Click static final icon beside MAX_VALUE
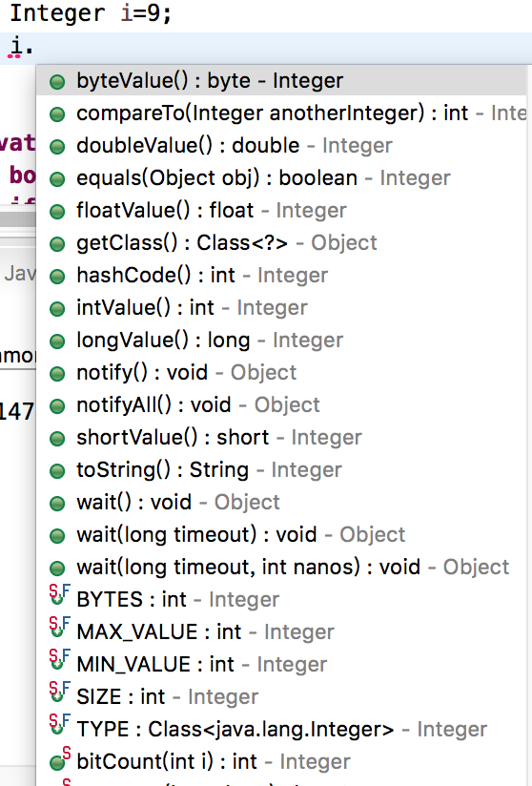The image size is (532, 786). coord(60,628)
